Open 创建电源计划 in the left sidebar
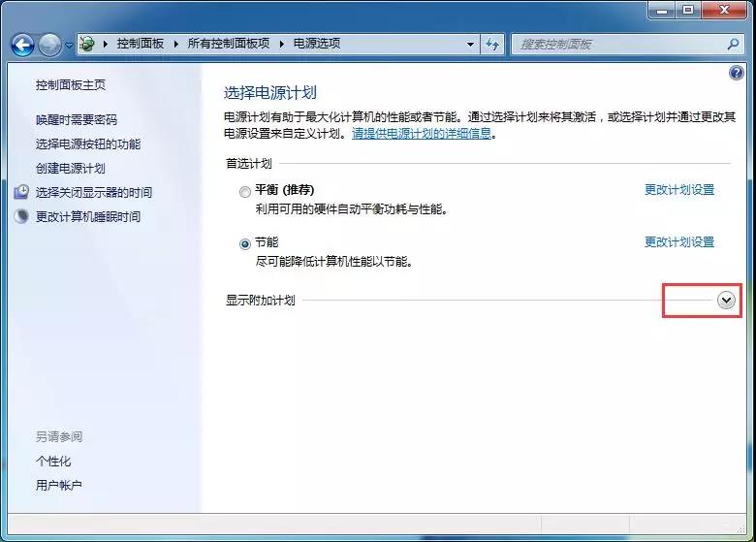This screenshot has height=542, width=756. point(70,168)
